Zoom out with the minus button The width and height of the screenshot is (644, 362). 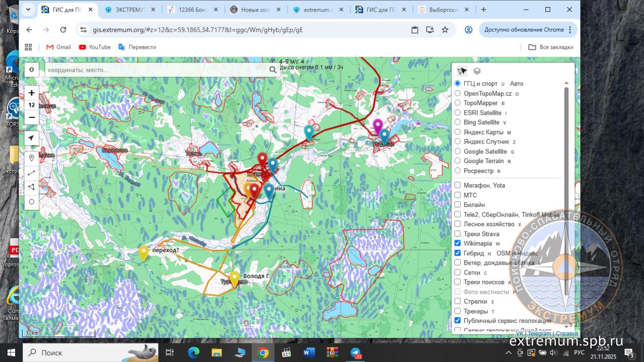(x=31, y=117)
